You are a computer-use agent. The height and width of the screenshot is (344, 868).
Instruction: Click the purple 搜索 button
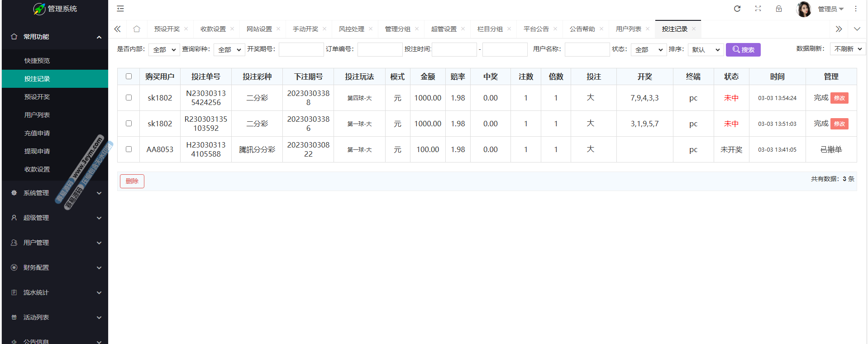(x=743, y=50)
